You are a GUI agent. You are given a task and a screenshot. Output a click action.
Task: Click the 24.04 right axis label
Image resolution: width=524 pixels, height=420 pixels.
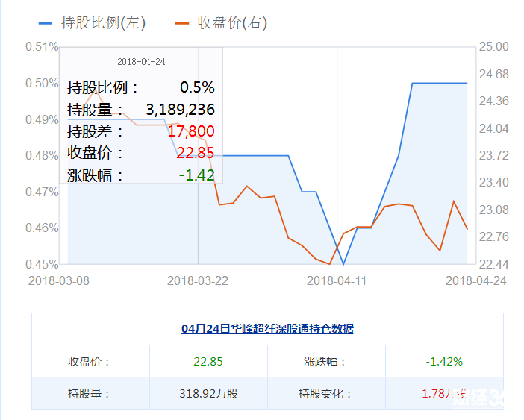coord(494,128)
